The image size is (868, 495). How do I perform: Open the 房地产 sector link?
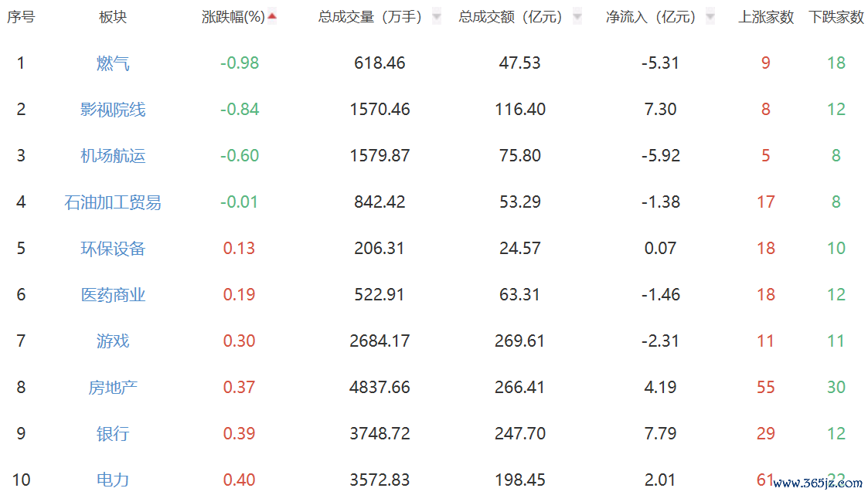coord(113,388)
